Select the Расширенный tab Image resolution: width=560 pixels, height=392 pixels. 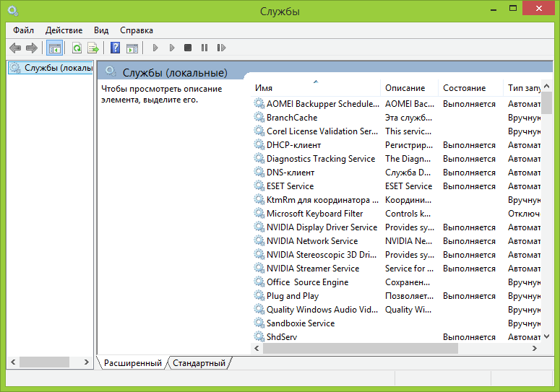point(132,363)
